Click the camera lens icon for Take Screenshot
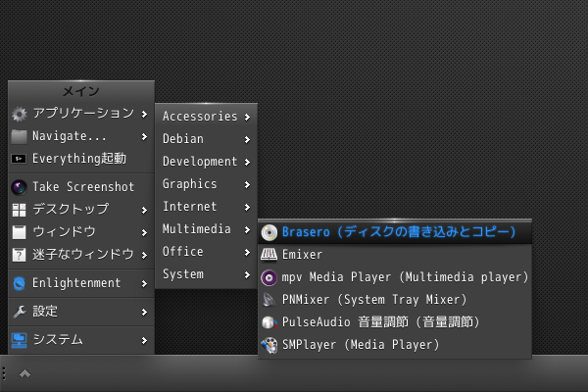Image resolution: width=588 pixels, height=392 pixels. pos(20,187)
